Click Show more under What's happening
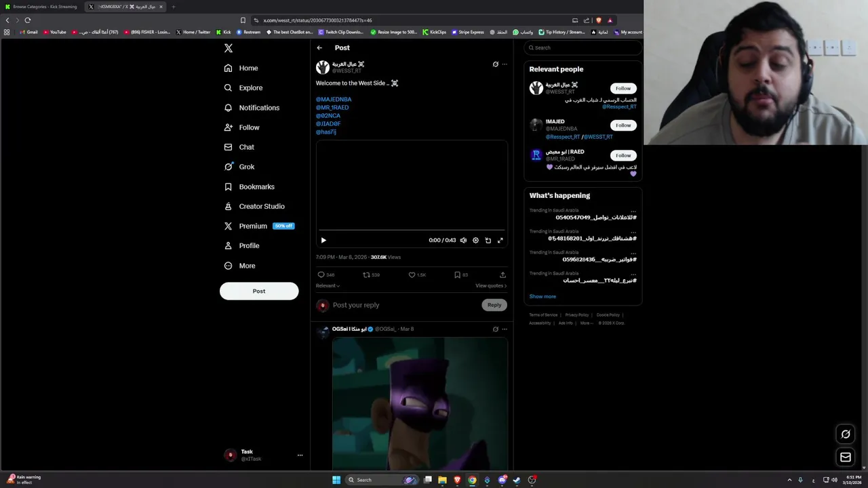 click(x=542, y=296)
